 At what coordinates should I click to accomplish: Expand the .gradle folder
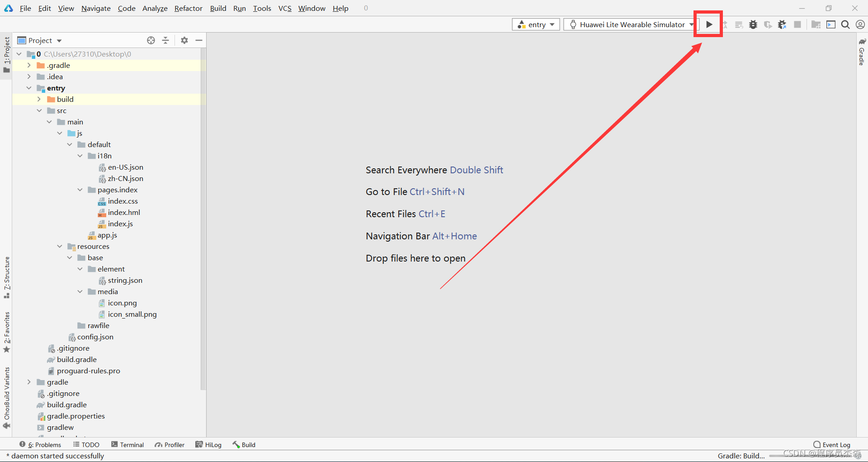tap(29, 65)
